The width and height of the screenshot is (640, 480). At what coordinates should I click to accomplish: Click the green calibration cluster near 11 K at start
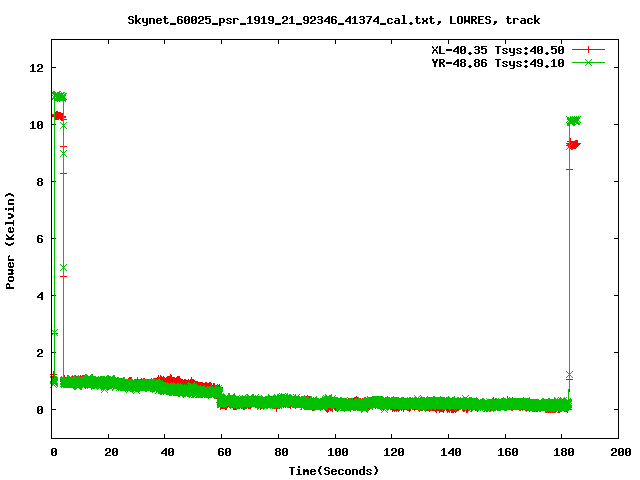coord(59,96)
